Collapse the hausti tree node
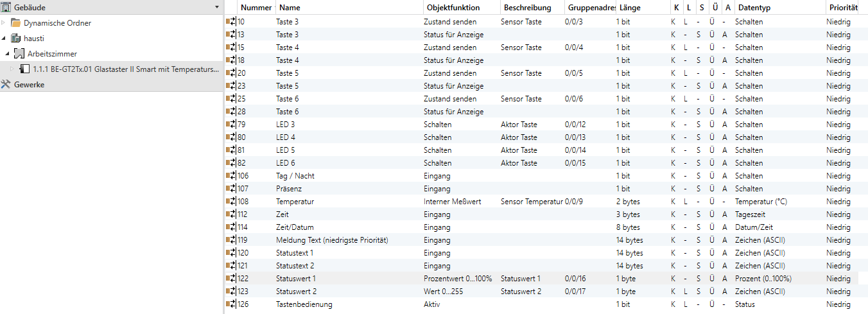This screenshot has height=314, width=868. click(4, 39)
